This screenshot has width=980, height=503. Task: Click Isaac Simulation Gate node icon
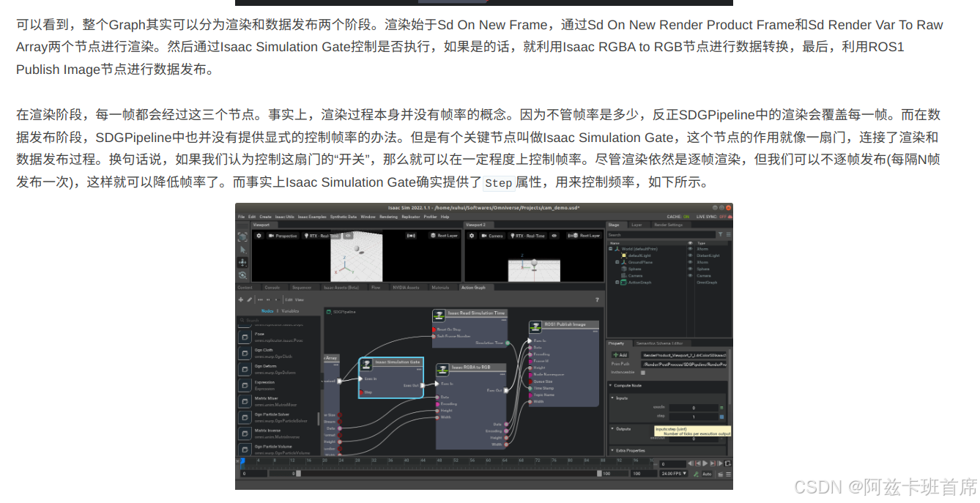[x=366, y=363]
